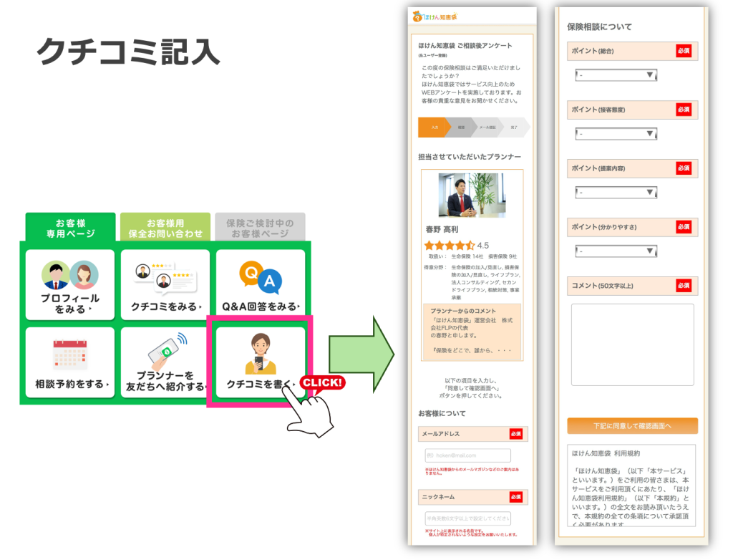Viewport: 733px width, 560px height.
Task: Click the メールアドレス input field
Action: pyautogui.click(x=468, y=455)
